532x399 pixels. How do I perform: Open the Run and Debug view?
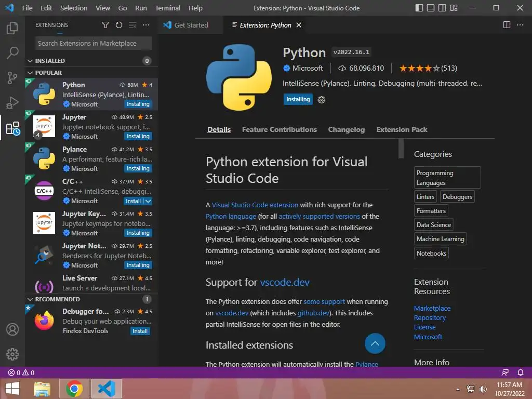[12, 103]
